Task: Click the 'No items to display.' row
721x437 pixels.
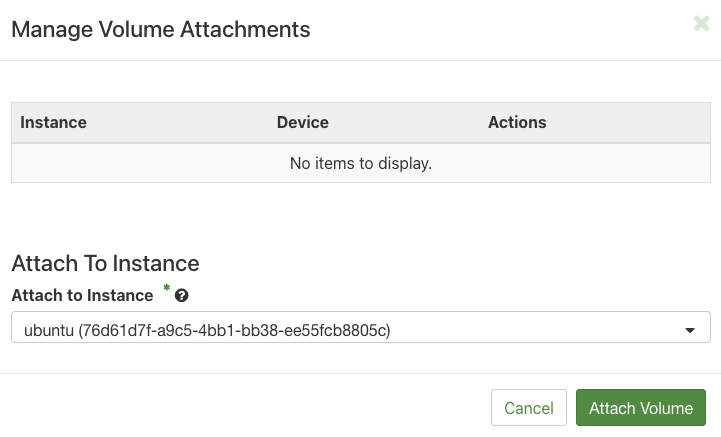Action: [360, 163]
